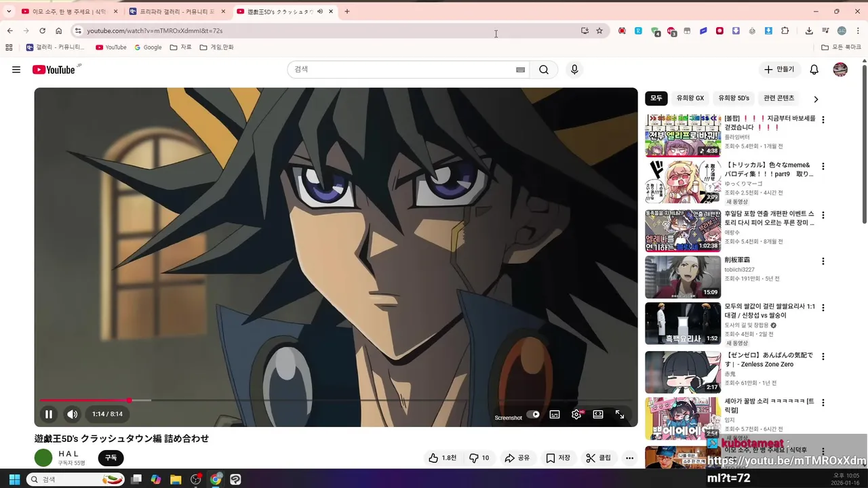Bookmark this page with the star
868x488 pixels.
599,30
